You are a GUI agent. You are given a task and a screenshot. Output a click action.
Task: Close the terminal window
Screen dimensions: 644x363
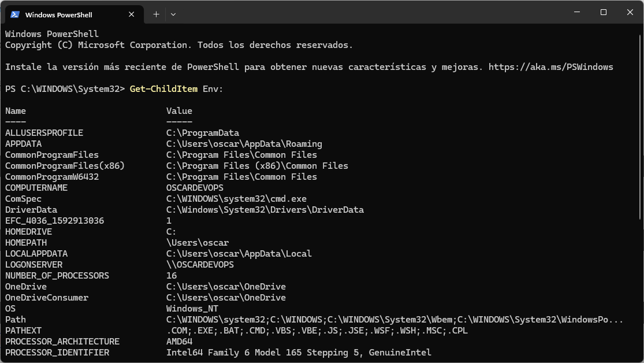coord(630,12)
